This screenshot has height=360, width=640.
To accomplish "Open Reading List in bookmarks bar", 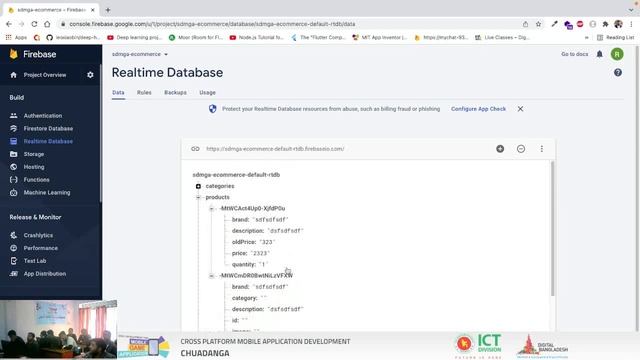I will (616, 37).
